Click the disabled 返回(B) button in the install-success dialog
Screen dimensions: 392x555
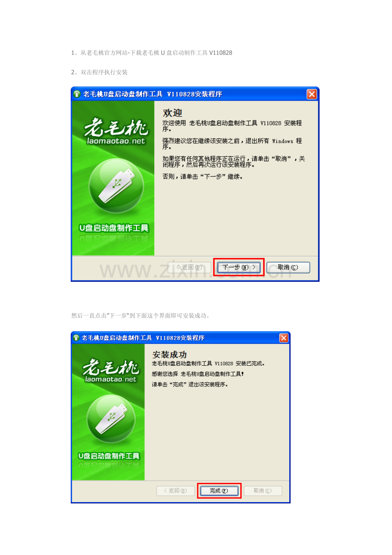coord(176,491)
